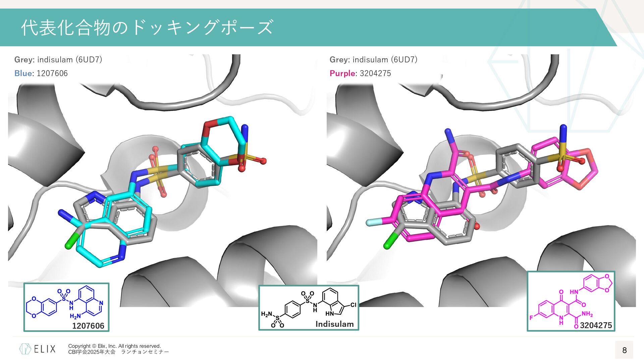Screen dimensions: 644x362
Task: Click the copyright Elix, Inc. text
Action: 114,346
